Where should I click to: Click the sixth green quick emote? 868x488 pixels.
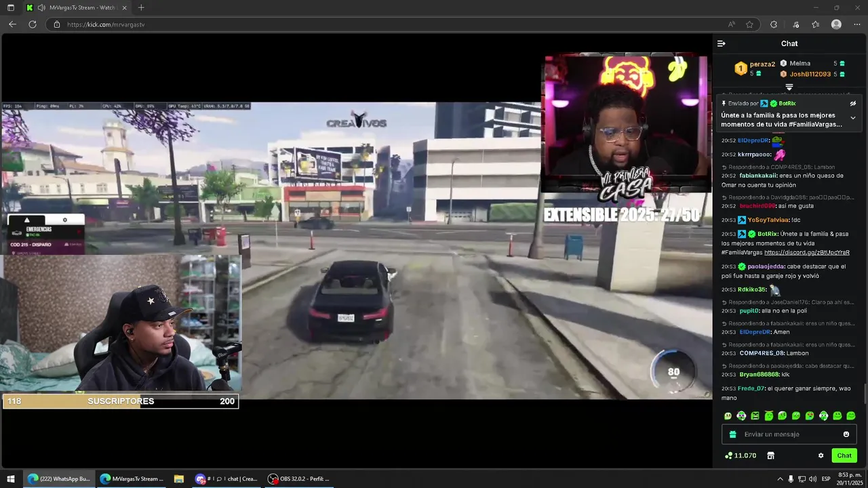point(796,415)
